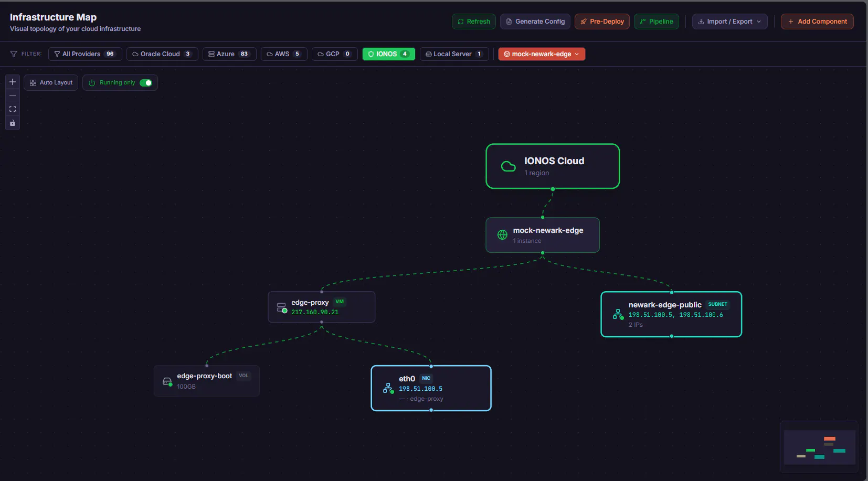This screenshot has height=481, width=868.
Task: Click the 100GB size text
Action: (186, 387)
